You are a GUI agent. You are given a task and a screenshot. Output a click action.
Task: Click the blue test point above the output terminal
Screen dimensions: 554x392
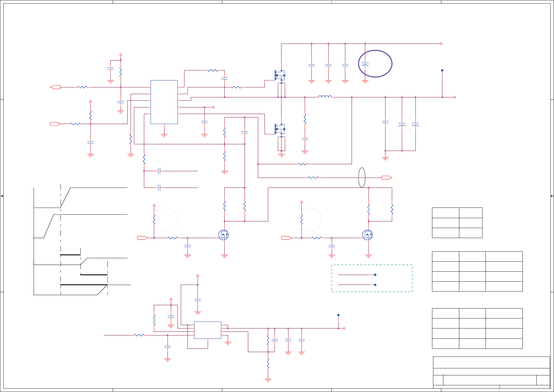442,70
